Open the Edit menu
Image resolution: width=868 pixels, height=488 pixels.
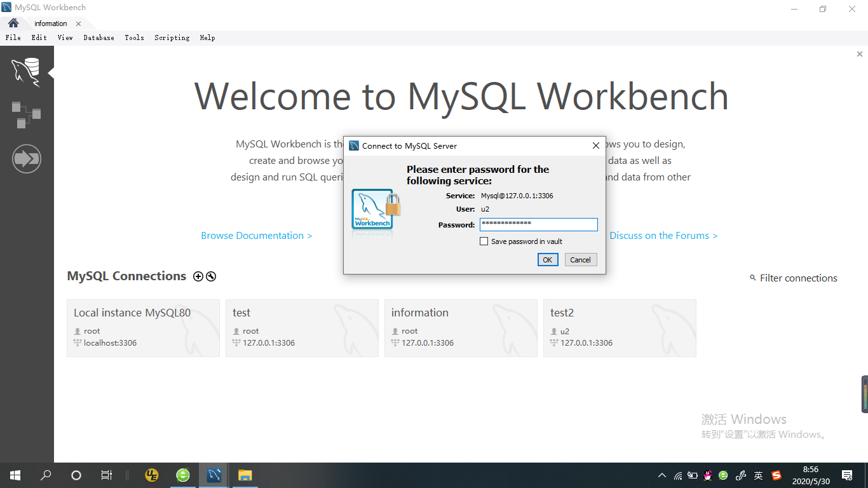pyautogui.click(x=39, y=37)
